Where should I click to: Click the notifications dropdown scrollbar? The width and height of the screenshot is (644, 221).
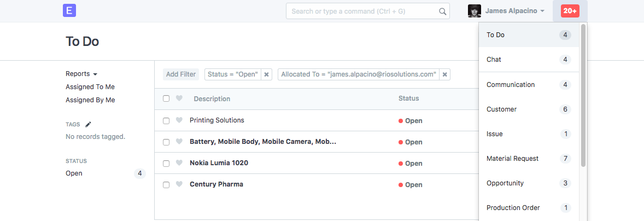tap(583, 95)
